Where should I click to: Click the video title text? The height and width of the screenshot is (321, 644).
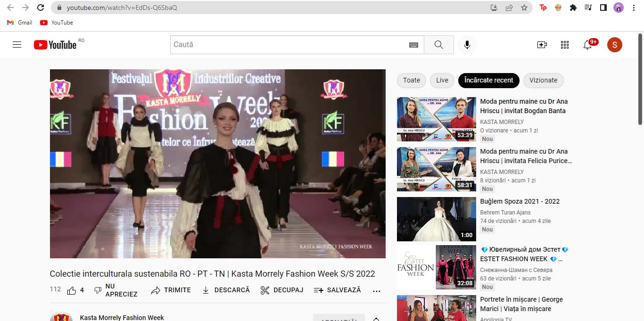[213, 274]
